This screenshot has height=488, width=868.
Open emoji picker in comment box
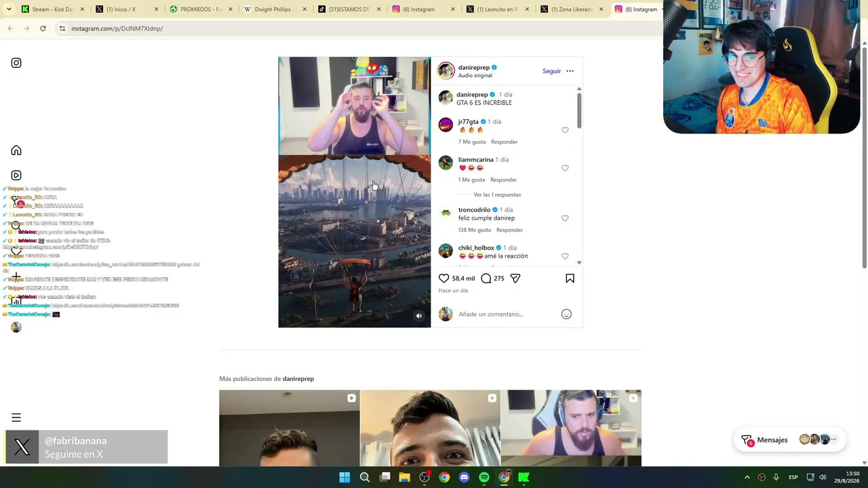pyautogui.click(x=566, y=314)
